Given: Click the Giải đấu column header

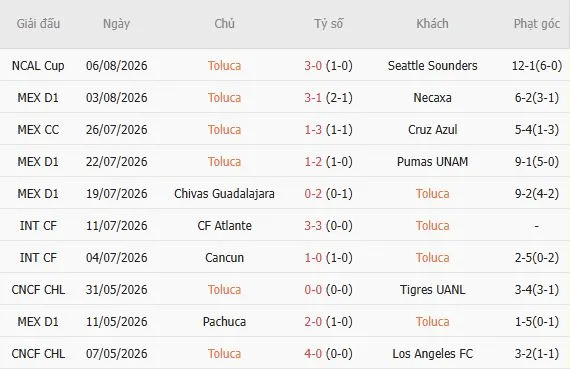Looking at the screenshot, I should pos(38,24).
